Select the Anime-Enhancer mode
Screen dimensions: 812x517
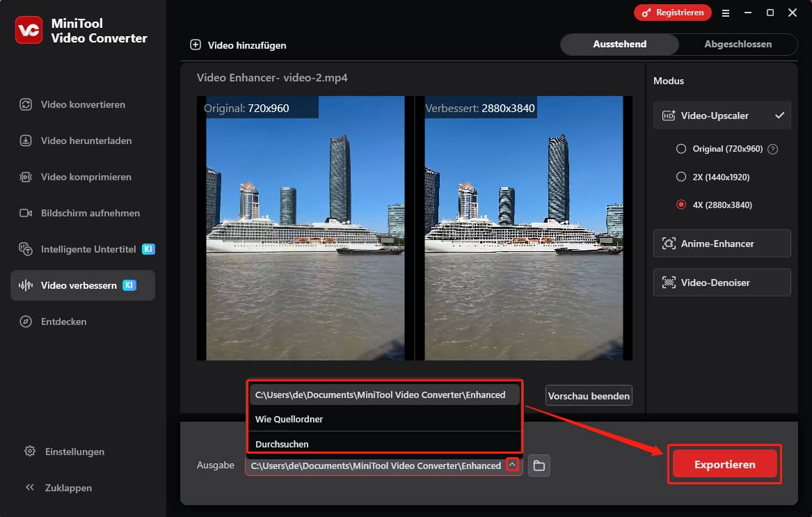click(x=722, y=244)
